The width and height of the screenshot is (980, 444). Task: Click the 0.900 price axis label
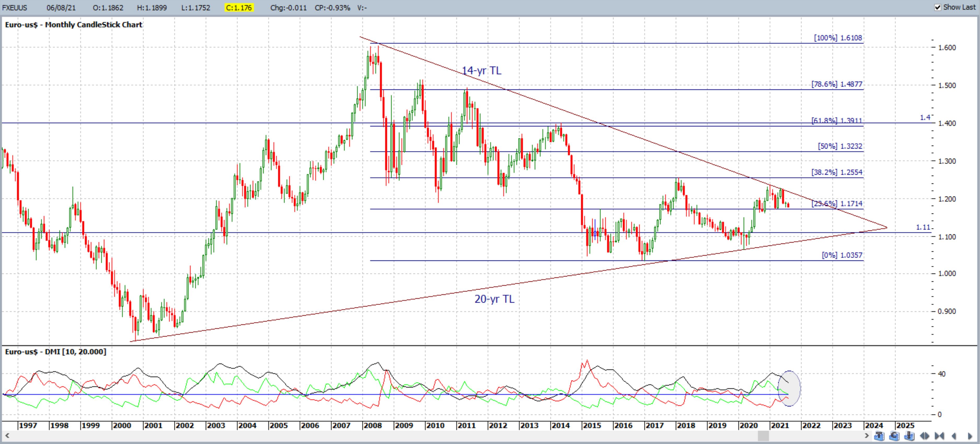pyautogui.click(x=947, y=311)
